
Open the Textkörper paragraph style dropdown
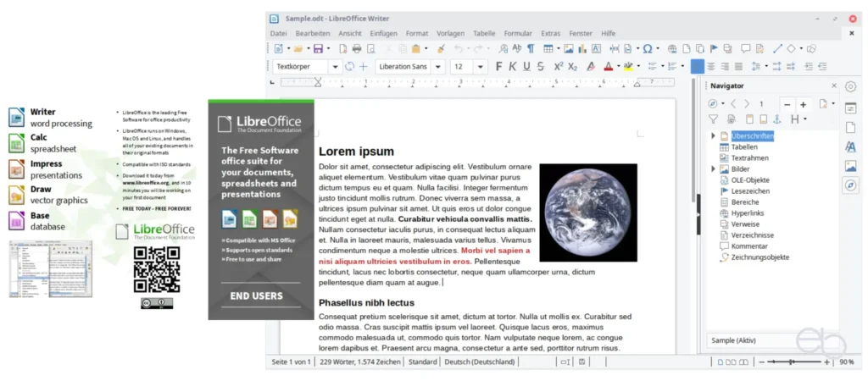(335, 66)
